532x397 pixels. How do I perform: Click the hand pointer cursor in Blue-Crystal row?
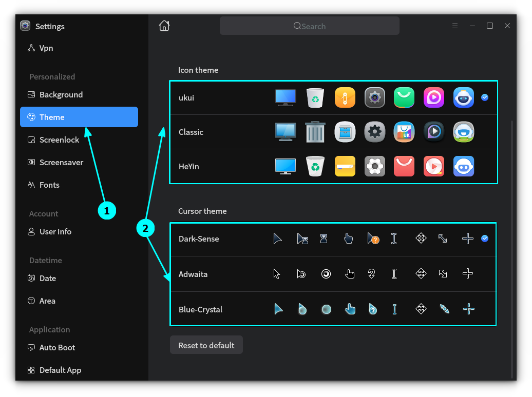click(350, 309)
